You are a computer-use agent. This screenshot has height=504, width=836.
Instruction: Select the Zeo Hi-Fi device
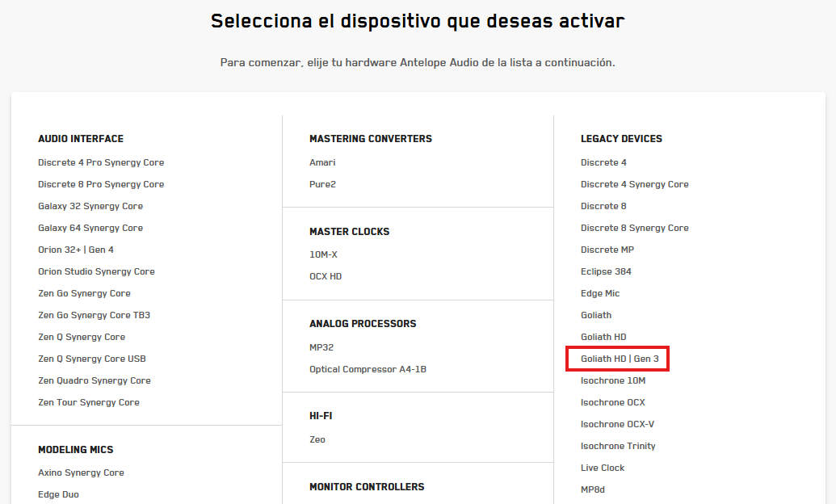tap(317, 439)
